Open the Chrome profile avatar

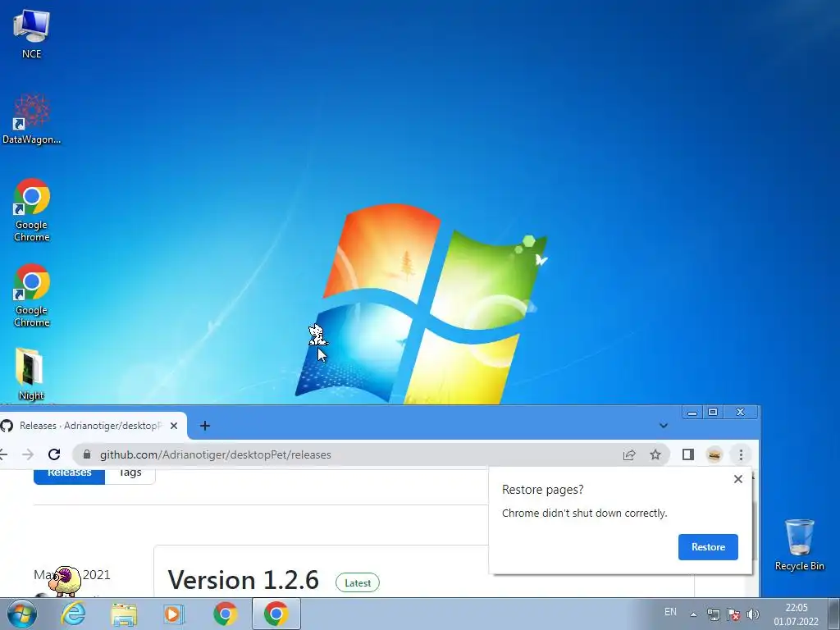(714, 454)
